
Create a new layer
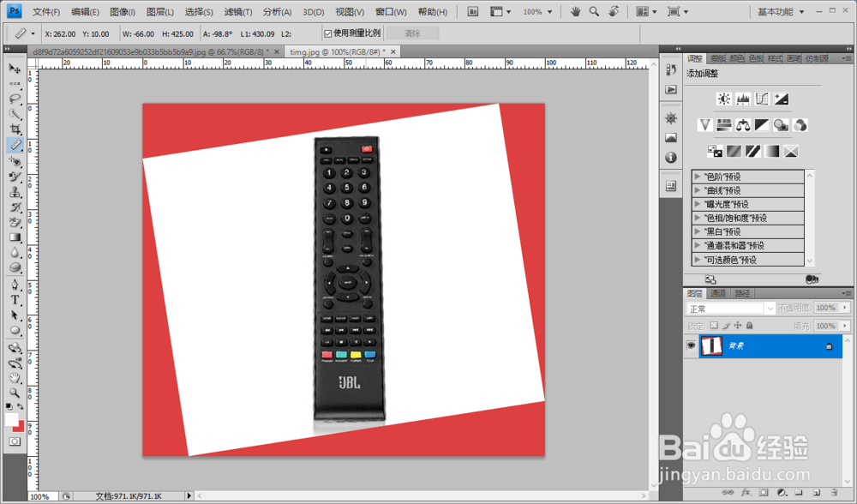pos(817,493)
